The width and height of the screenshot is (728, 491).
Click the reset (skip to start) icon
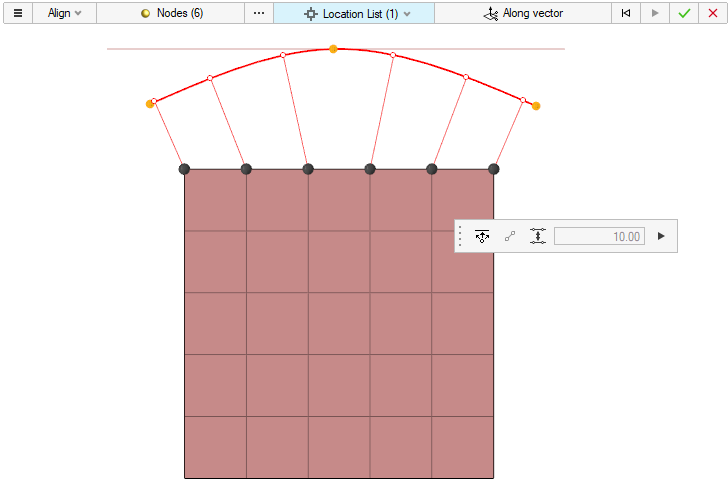pos(626,13)
